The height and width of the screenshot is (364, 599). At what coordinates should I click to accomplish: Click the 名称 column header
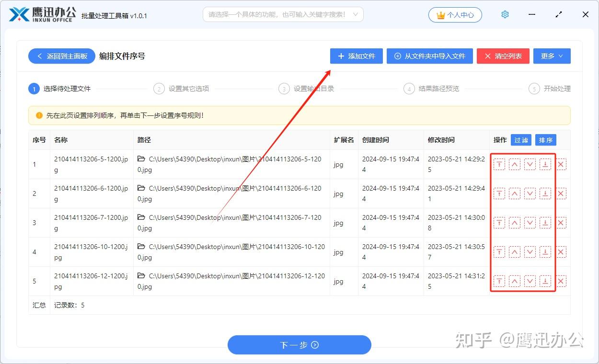pos(92,140)
